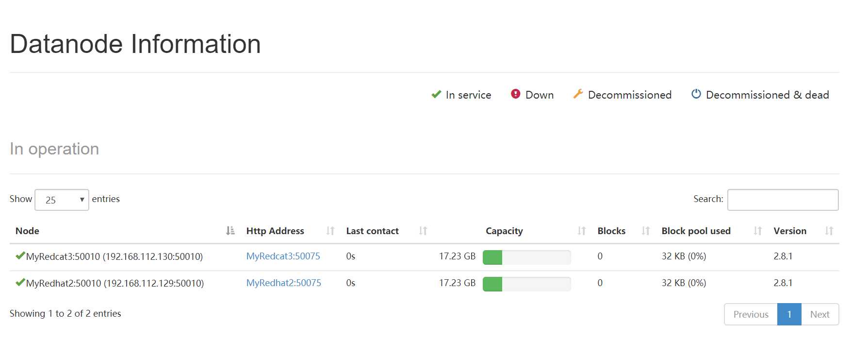
Task: Select page 1 in pagination
Action: 789,314
